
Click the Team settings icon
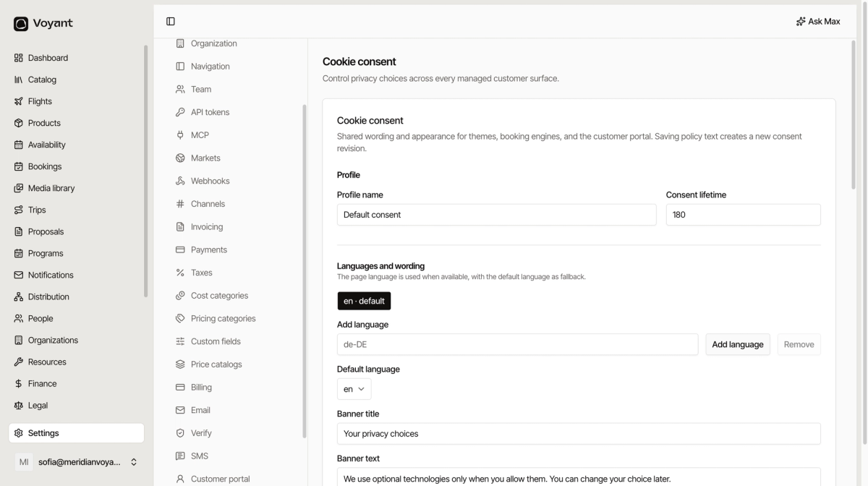(180, 90)
